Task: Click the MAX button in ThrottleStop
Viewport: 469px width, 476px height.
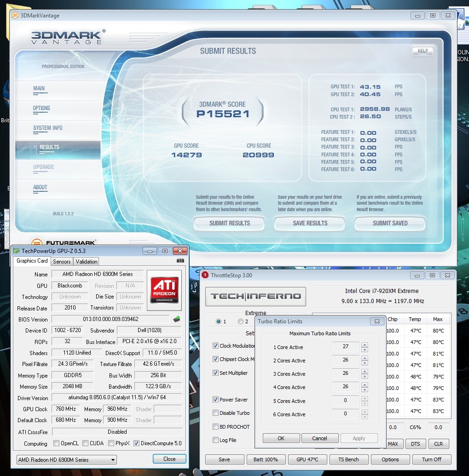Action: click(394, 443)
